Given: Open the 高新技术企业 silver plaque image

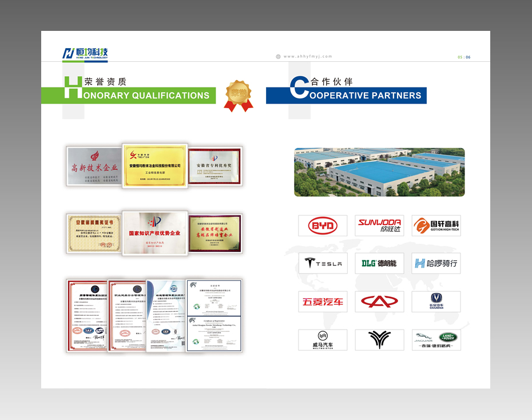Looking at the screenshot, I should pos(94,167).
